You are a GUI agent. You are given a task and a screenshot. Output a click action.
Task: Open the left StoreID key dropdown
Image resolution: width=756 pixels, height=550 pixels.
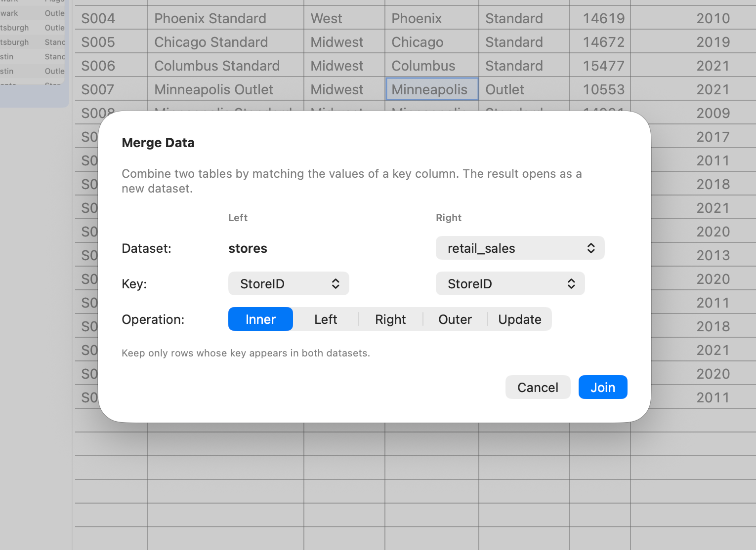(x=289, y=283)
